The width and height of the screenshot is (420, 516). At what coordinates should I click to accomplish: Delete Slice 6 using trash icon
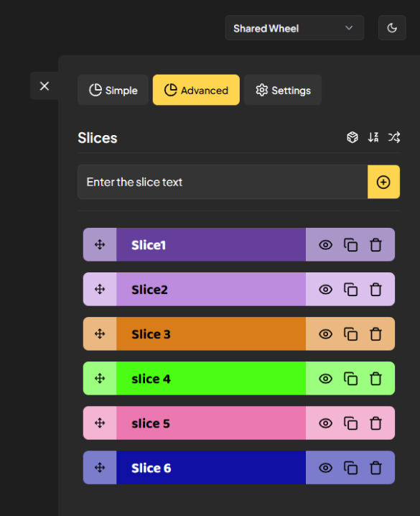(x=375, y=468)
